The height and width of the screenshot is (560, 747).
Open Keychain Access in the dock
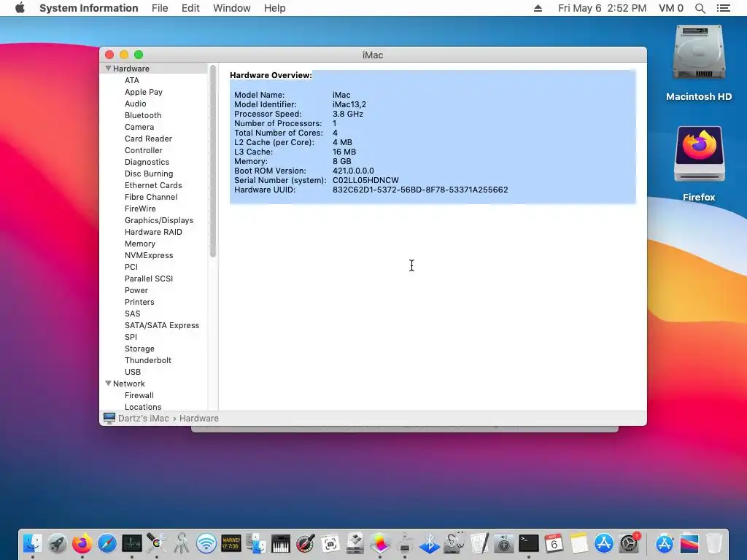[x=181, y=543]
